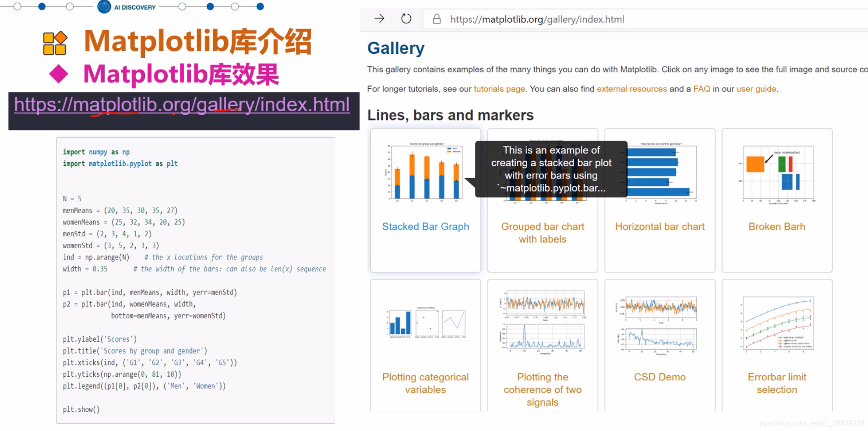Viewport: 868px width, 431px height.
Task: Click the stacked bar plot tooltip
Action: coord(551,169)
